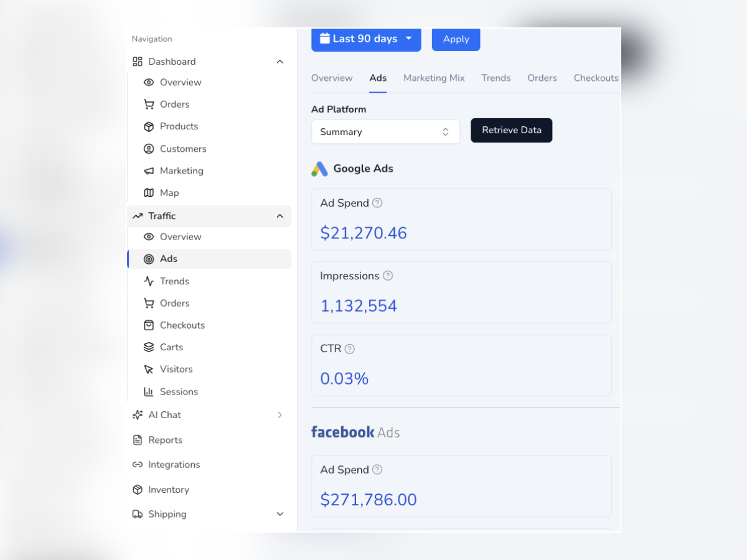This screenshot has height=560, width=747.
Task: Click the truck icon beside Shipping
Action: [138, 514]
